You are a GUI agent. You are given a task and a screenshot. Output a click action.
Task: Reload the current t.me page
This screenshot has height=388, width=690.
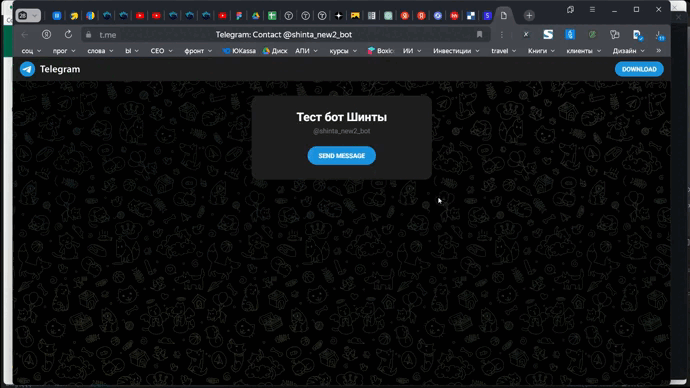(x=68, y=34)
